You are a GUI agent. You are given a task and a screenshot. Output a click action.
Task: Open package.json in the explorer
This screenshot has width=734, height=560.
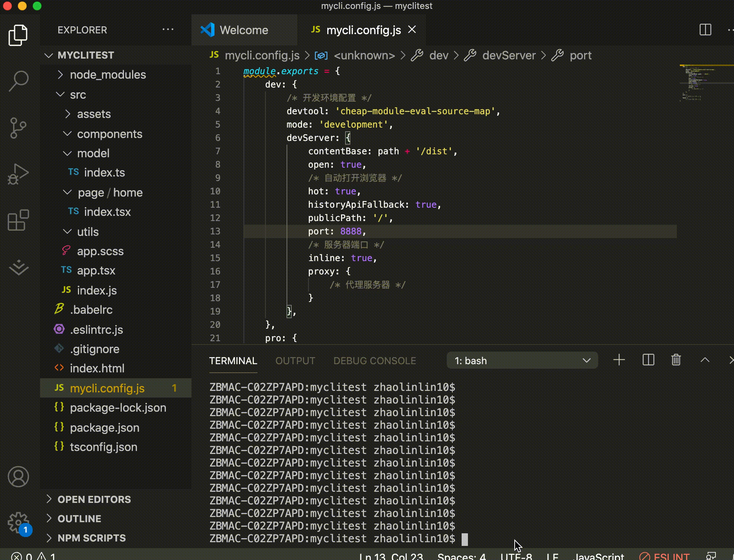click(x=115, y=428)
